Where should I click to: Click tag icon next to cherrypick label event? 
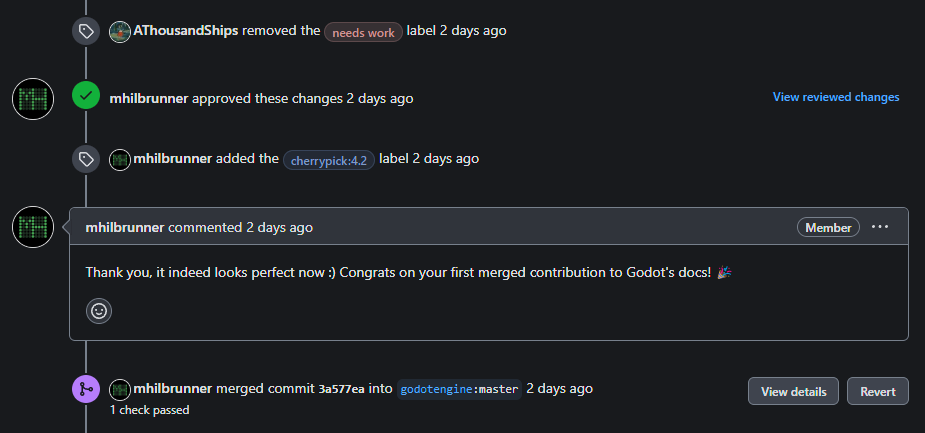86,159
